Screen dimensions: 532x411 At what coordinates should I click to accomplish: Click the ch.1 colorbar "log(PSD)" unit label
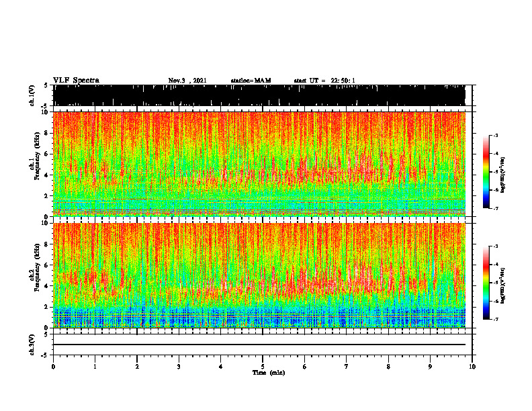click(x=503, y=175)
